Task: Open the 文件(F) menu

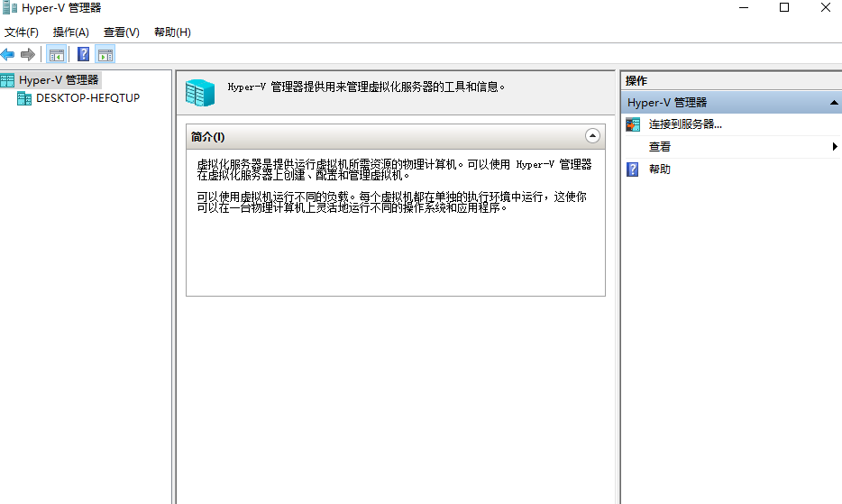Action: 22,32
